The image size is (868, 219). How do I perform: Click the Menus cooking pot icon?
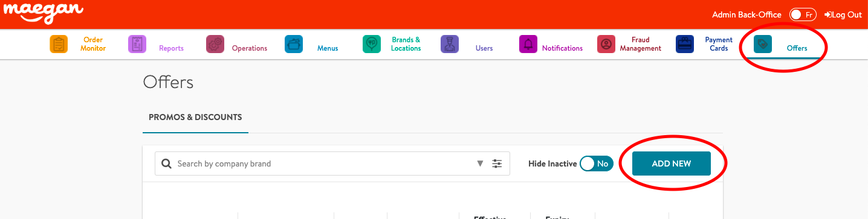click(294, 44)
